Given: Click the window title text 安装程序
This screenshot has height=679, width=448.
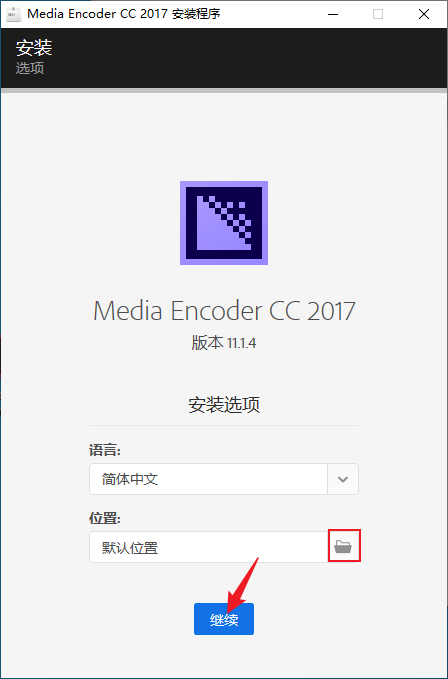Looking at the screenshot, I should click(x=196, y=14).
